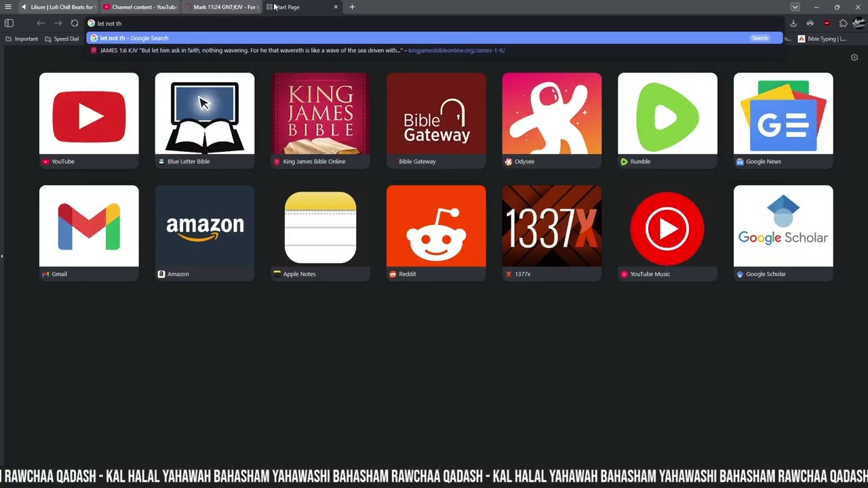Toggle the side panel button
Image resolution: width=868 pixels, height=488 pixels.
coord(9,23)
